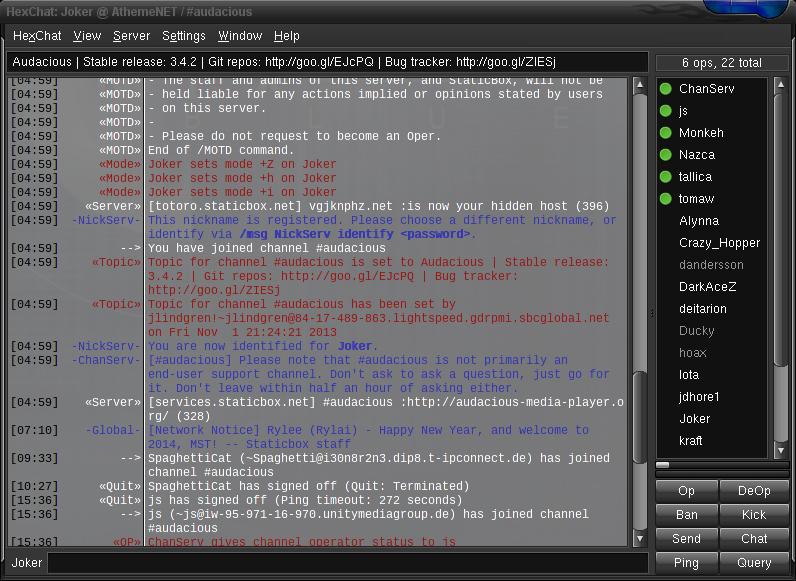
Task: Open the HexChat menu
Action: 37,36
